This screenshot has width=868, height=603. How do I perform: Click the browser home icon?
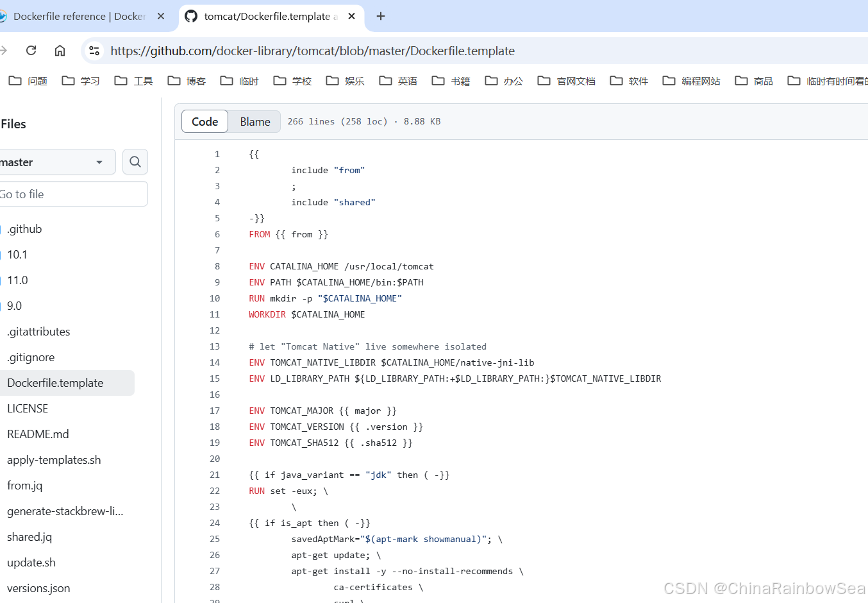pos(60,50)
